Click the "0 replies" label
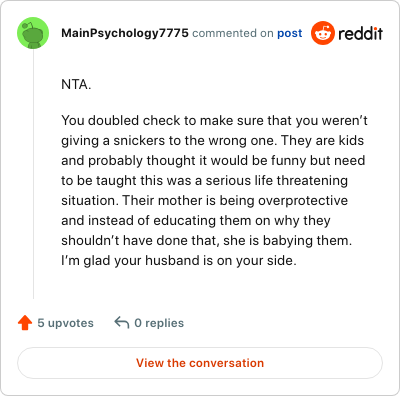Image resolution: width=400 pixels, height=396 pixels. pos(159,323)
